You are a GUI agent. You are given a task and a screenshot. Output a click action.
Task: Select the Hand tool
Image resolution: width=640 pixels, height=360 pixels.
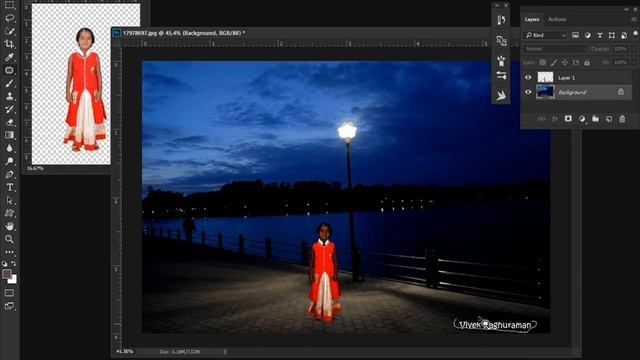[x=9, y=226]
